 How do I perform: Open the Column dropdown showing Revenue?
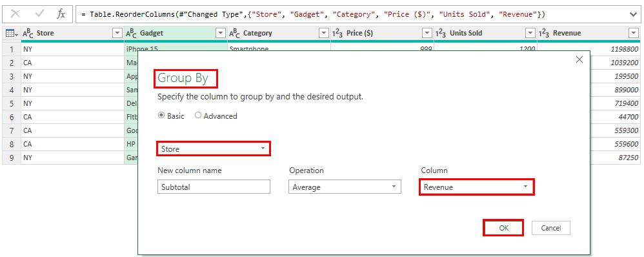pos(477,187)
